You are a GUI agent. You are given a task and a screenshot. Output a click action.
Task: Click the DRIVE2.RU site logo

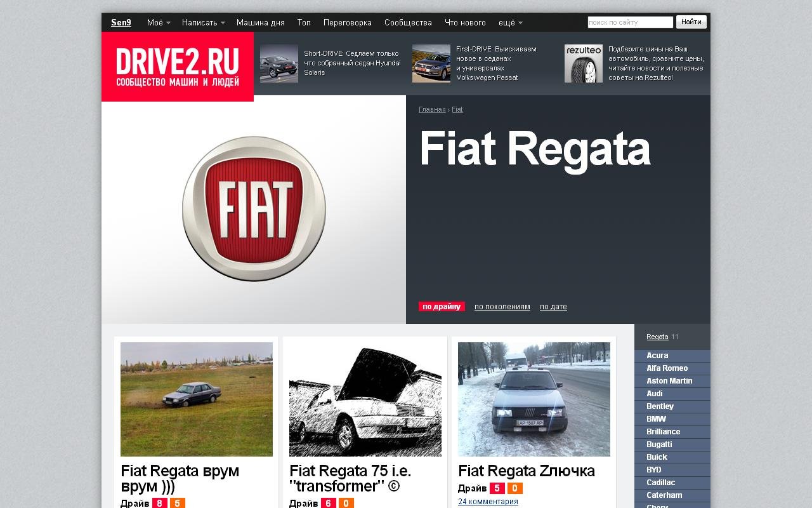coord(178,67)
